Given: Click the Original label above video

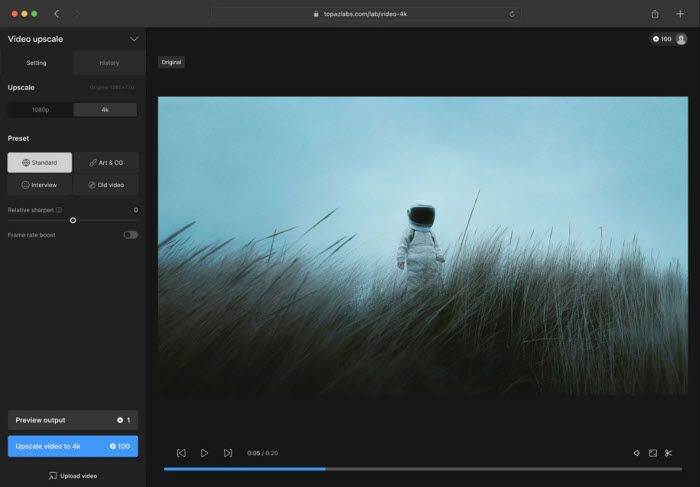Looking at the screenshot, I should pyautogui.click(x=171, y=62).
